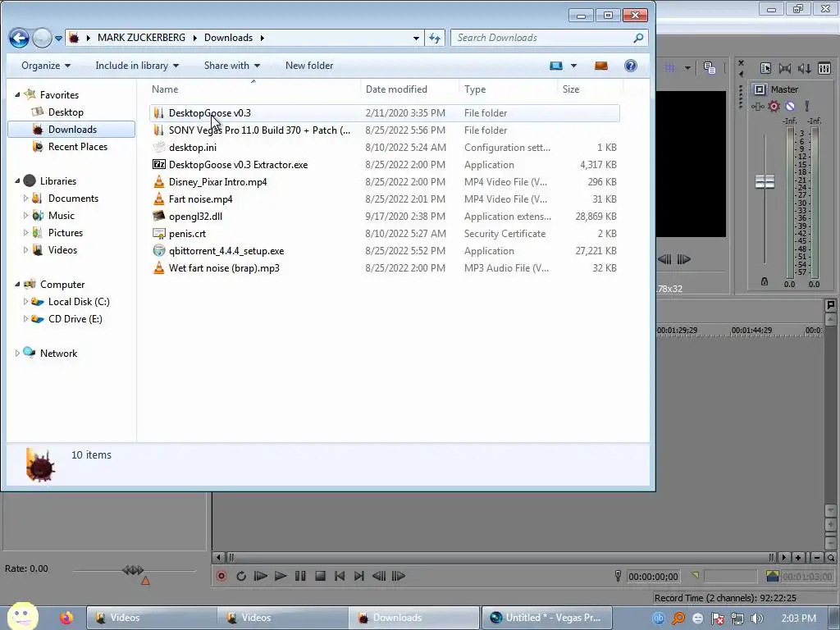Expand the Documents library
The height and width of the screenshot is (630, 840).
point(25,199)
